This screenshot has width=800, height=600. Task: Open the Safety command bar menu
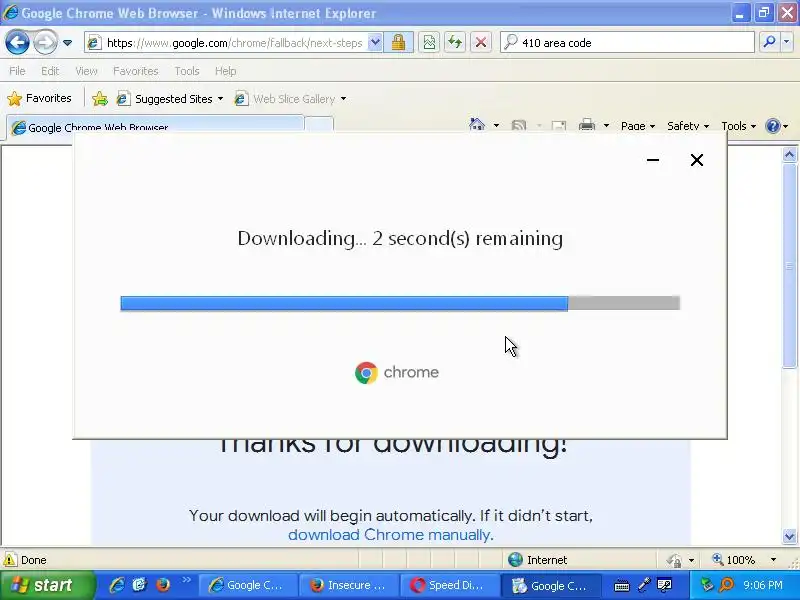[688, 126]
